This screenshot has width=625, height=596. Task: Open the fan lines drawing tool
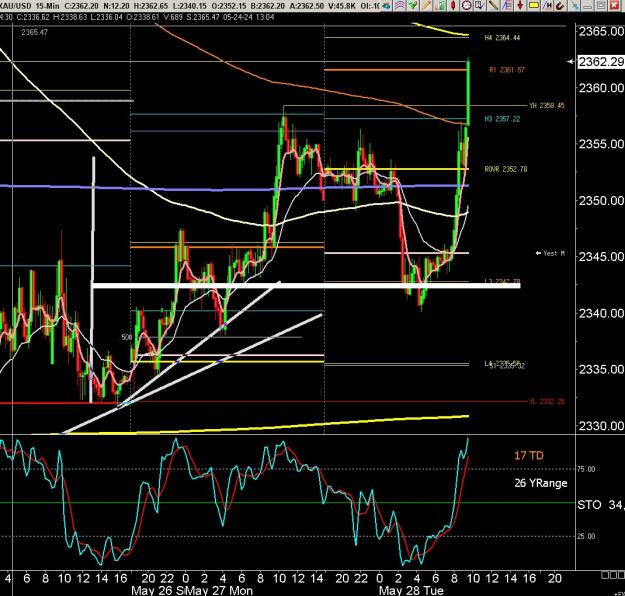pos(507,6)
